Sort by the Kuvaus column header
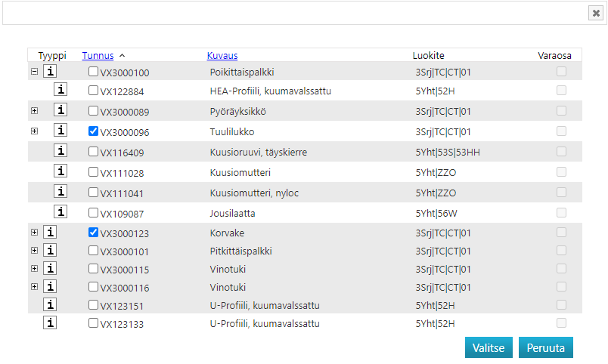The width and height of the screenshot is (608, 364). [222, 55]
